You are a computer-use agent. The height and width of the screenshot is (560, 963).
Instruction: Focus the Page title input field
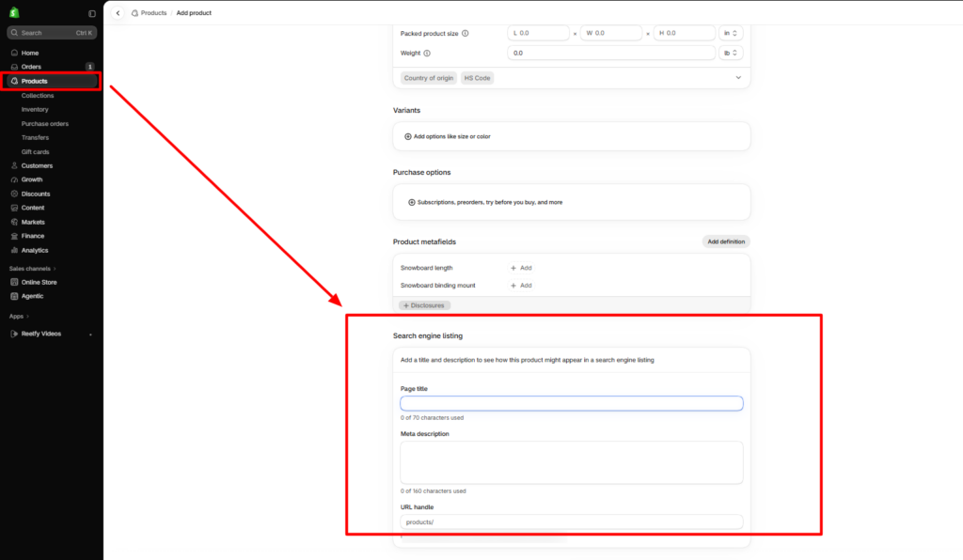tap(572, 404)
